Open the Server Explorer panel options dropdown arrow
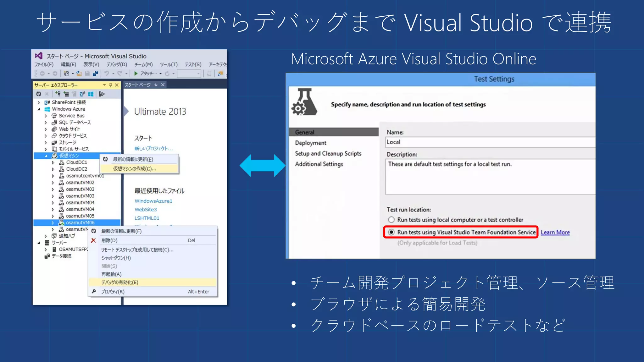This screenshot has width=644, height=362. [104, 85]
